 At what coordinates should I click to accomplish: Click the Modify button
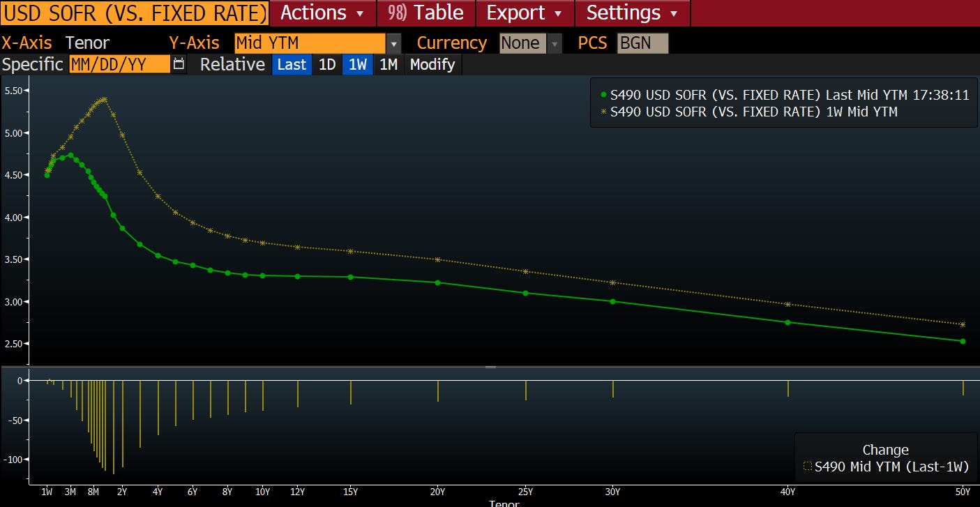tap(432, 64)
